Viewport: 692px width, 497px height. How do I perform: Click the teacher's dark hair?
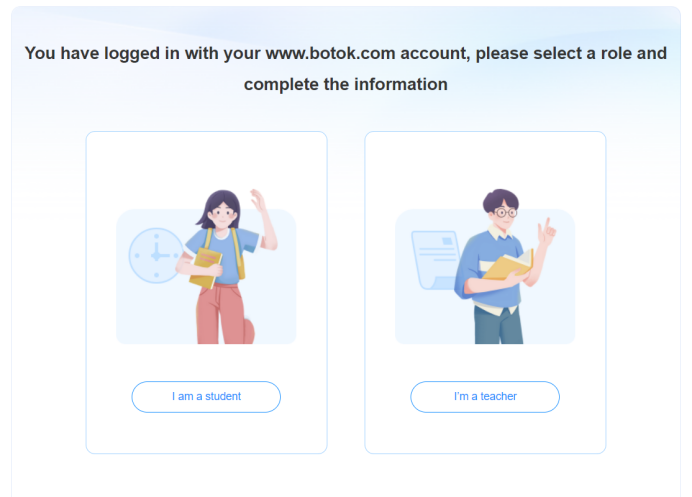500,199
